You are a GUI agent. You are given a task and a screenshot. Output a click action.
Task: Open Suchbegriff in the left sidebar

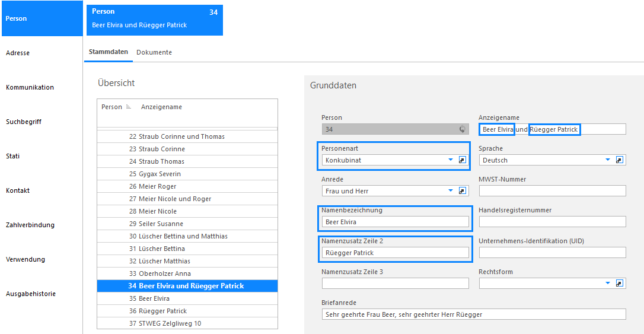point(23,122)
